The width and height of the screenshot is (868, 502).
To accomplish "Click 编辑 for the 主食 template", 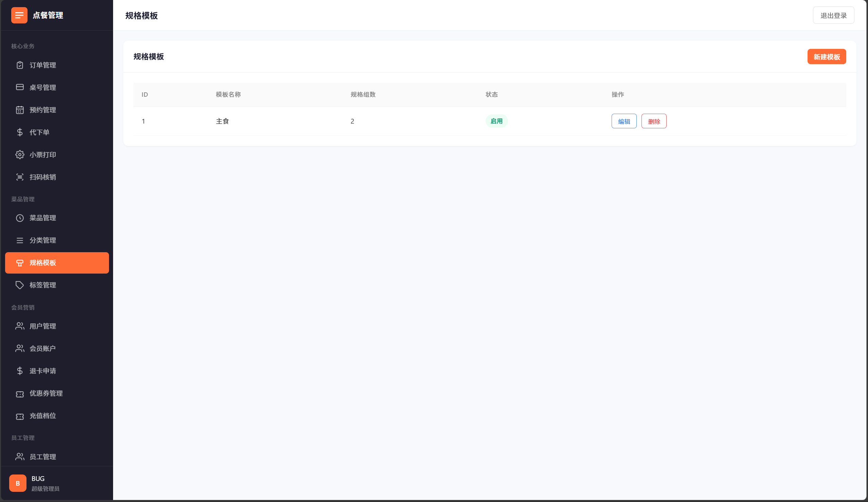I will [x=624, y=121].
